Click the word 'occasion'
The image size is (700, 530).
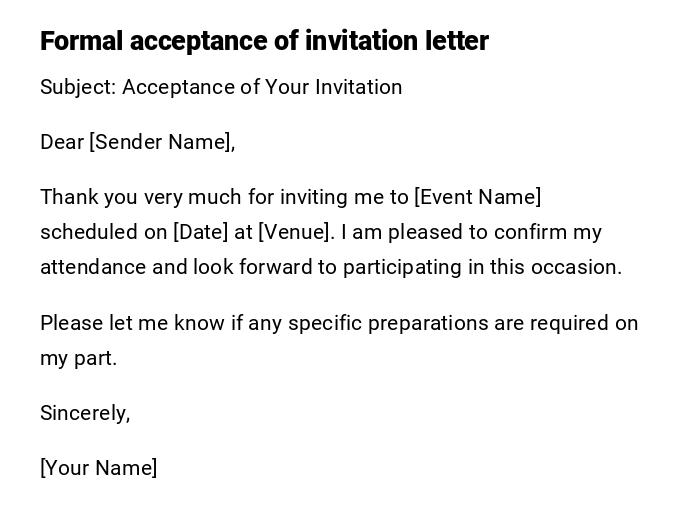pyautogui.click(x=581, y=267)
